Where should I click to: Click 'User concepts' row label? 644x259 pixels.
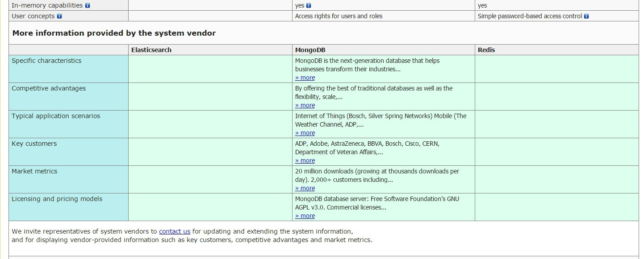coord(33,16)
